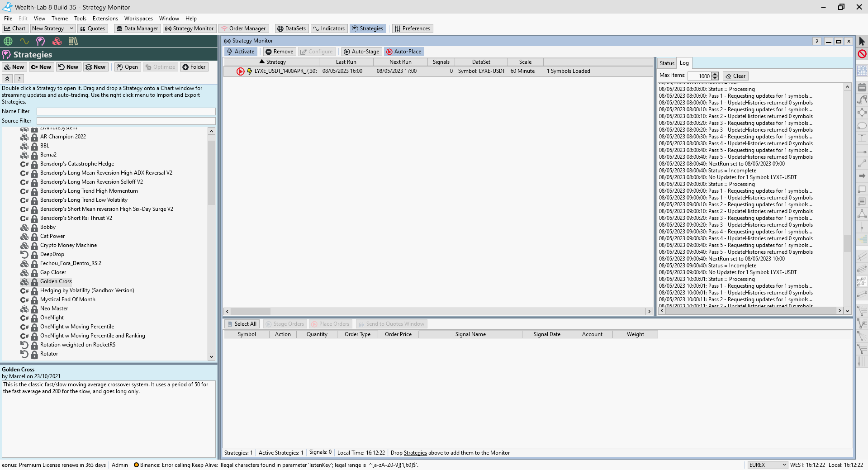Click the red building blocks icon

click(57, 41)
